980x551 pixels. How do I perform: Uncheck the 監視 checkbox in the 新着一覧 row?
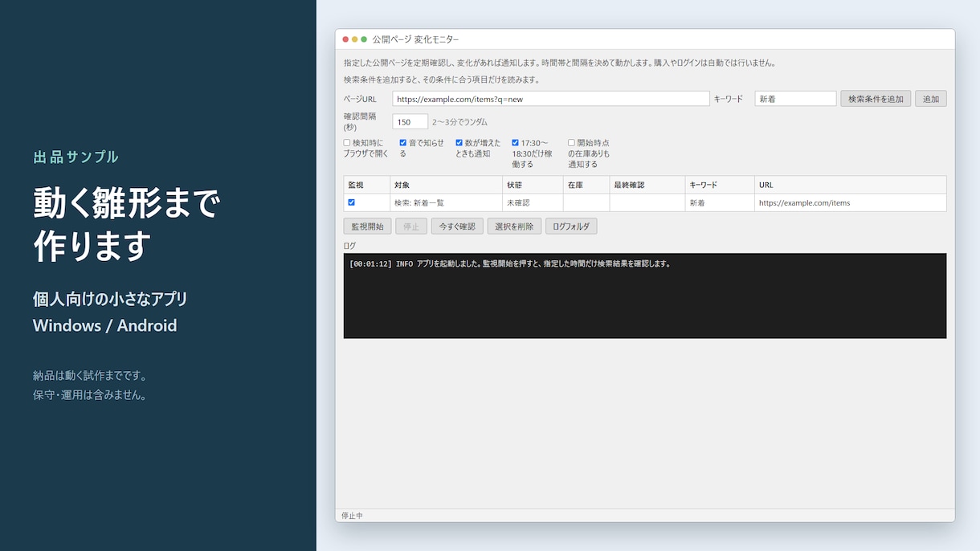click(x=351, y=202)
